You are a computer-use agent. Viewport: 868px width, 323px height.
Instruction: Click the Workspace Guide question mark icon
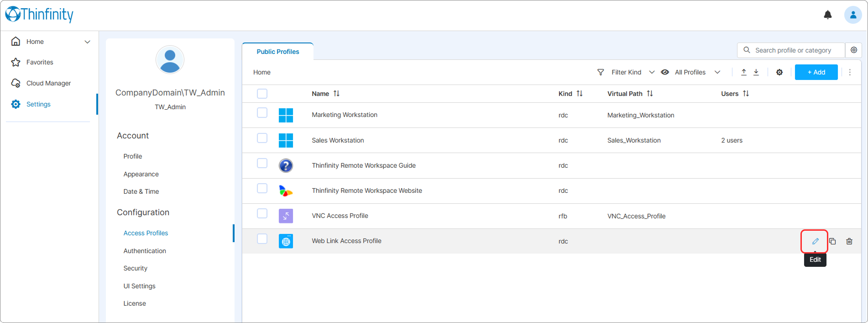(x=286, y=165)
